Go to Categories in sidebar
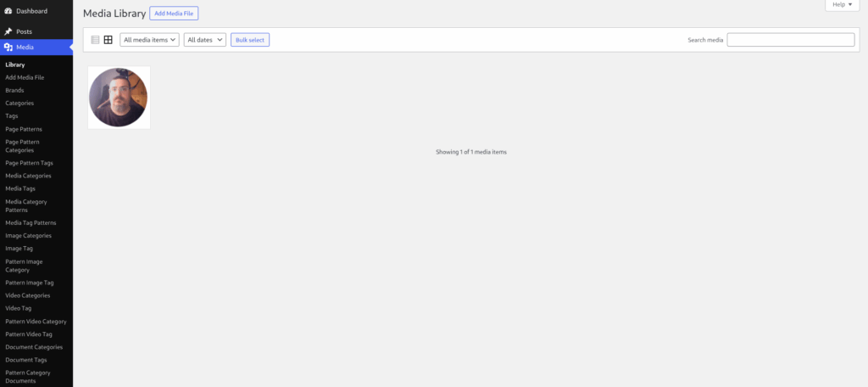868x387 pixels. (x=20, y=104)
